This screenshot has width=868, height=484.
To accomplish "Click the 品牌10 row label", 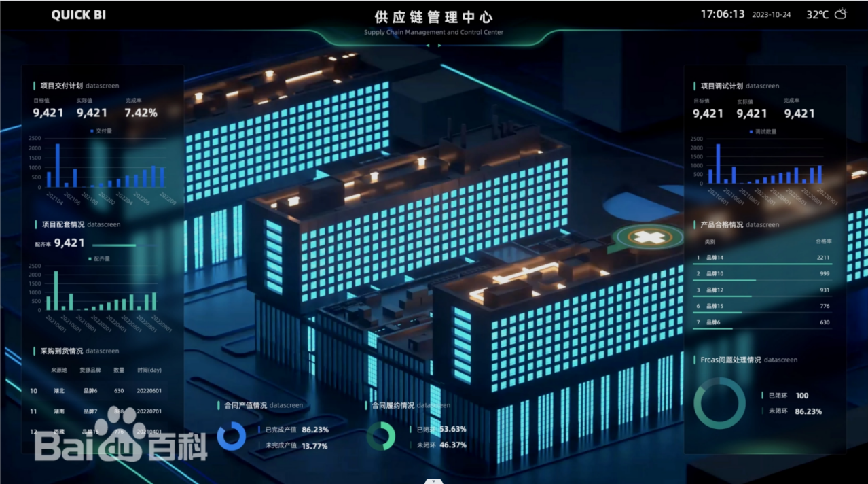I will [x=715, y=274].
